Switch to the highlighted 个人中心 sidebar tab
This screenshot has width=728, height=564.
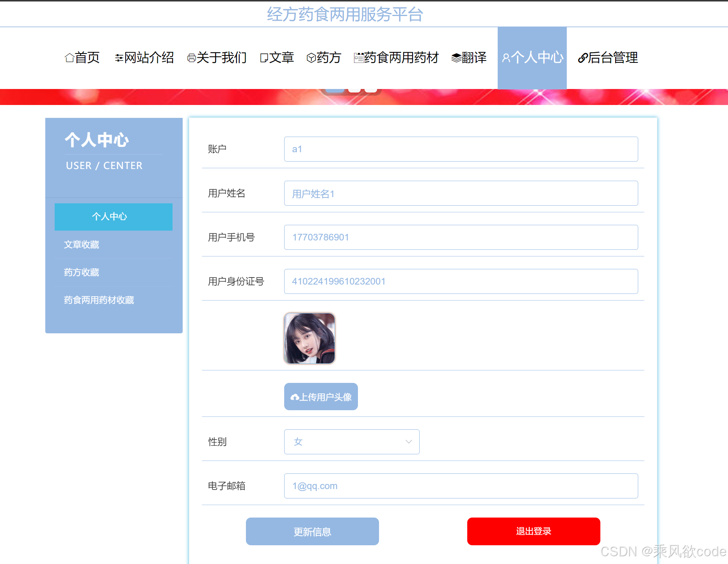(113, 217)
